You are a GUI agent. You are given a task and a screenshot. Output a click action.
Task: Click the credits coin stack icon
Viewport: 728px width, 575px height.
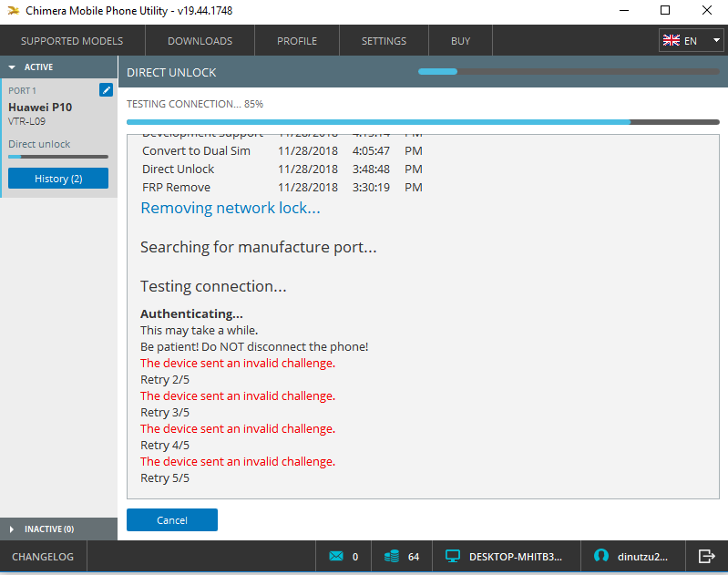(x=392, y=556)
